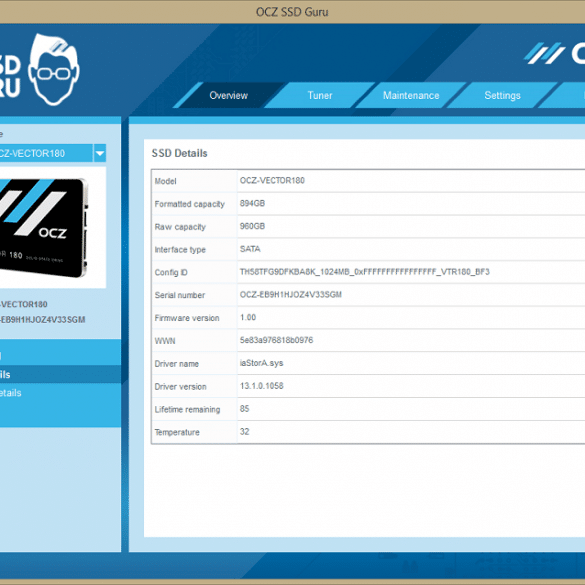Click the Model value OCZ-VECTOR180
The image size is (585, 585).
272,181
